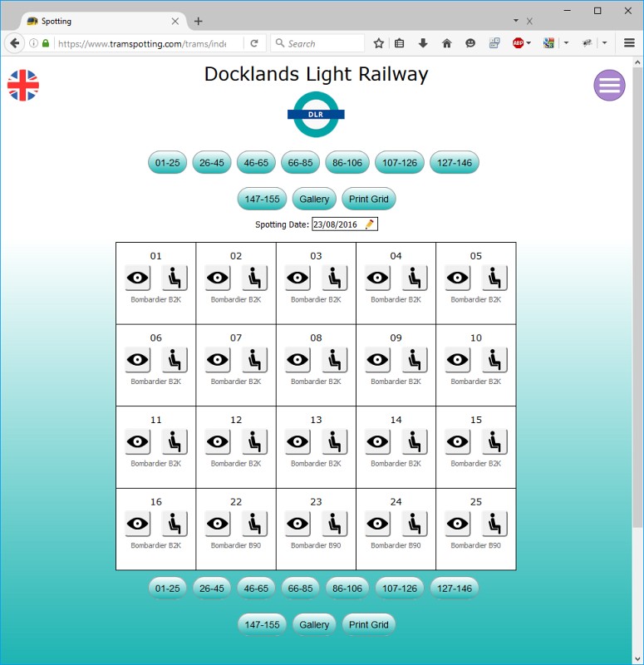Toggle the ridden seat icon for tram 01
The height and width of the screenshot is (665, 644).
pos(175,278)
